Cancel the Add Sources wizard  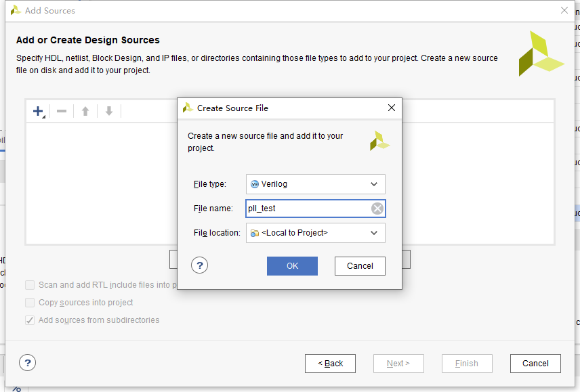click(535, 364)
